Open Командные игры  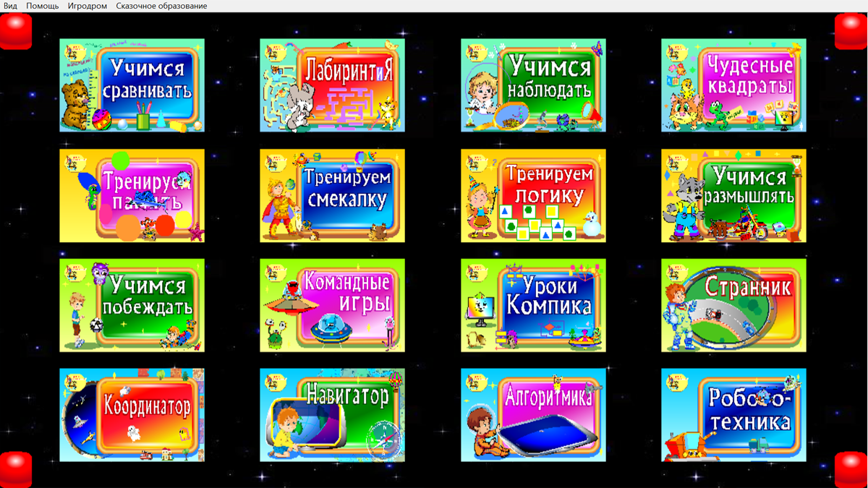(x=331, y=305)
